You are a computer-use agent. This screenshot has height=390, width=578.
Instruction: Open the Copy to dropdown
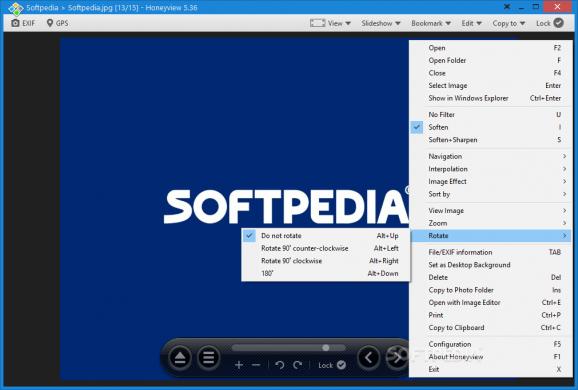click(x=509, y=23)
